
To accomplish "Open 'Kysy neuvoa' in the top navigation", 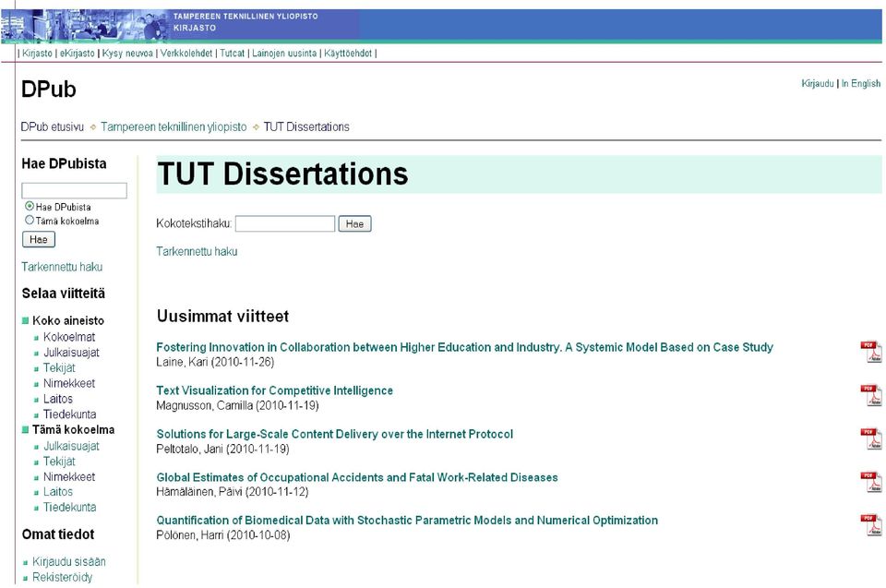I will coord(127,54).
